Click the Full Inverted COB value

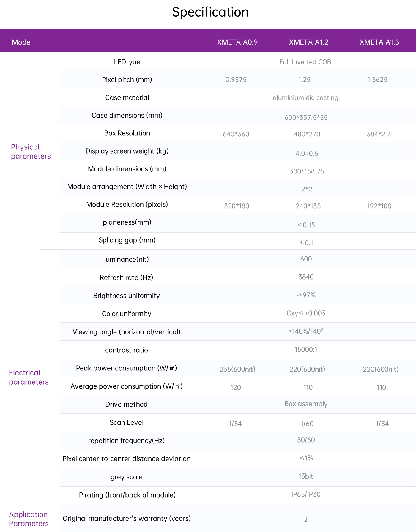pyautogui.click(x=305, y=62)
